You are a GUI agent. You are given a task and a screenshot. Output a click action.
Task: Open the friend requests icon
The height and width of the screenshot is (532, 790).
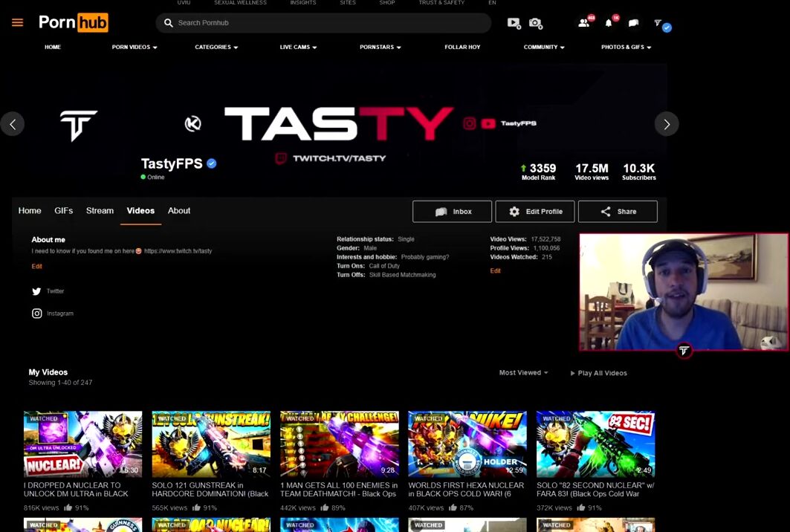(584, 23)
